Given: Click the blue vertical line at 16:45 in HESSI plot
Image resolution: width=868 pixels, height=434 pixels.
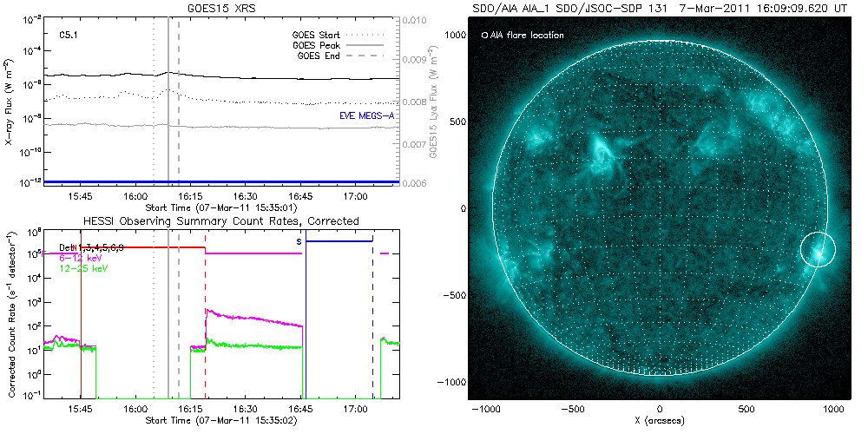Looking at the screenshot, I should pyautogui.click(x=306, y=330).
